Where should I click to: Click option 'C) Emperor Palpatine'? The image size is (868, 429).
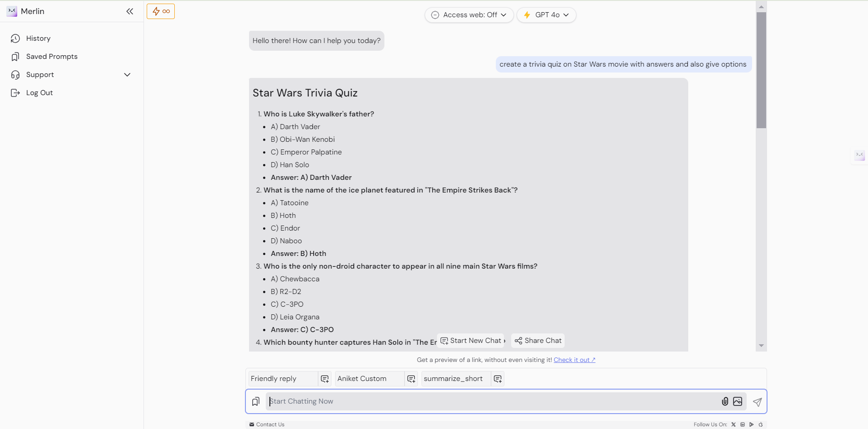point(306,152)
